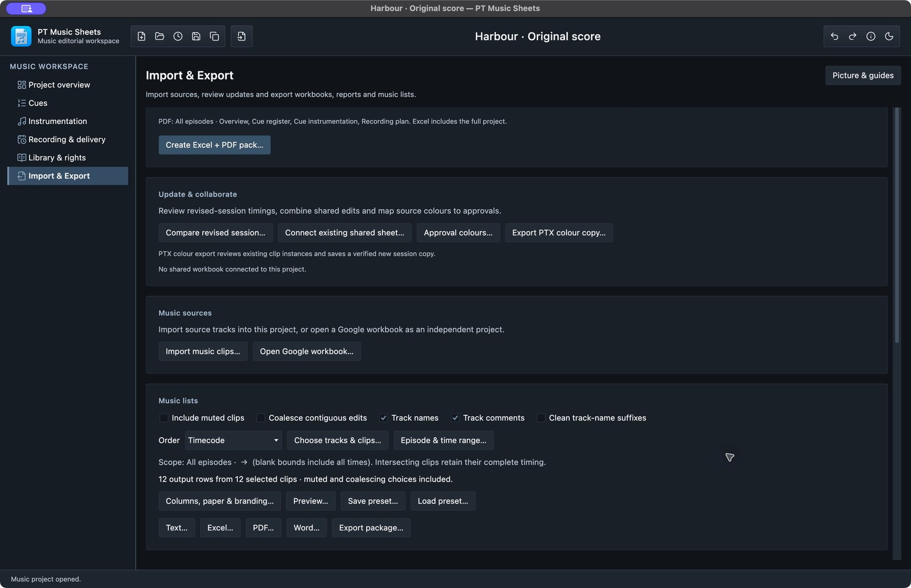Open a project with the folder icon
Viewport: 911px width, 588px height.
[160, 36]
